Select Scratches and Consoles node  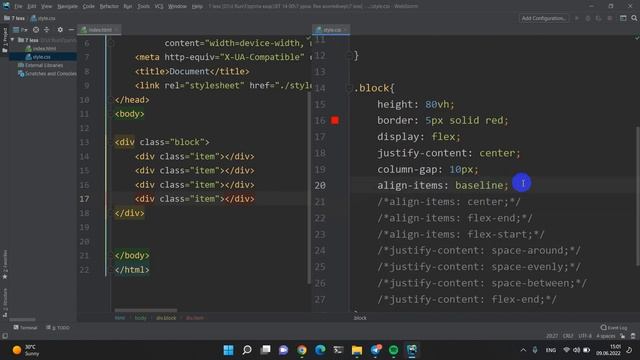(47, 74)
